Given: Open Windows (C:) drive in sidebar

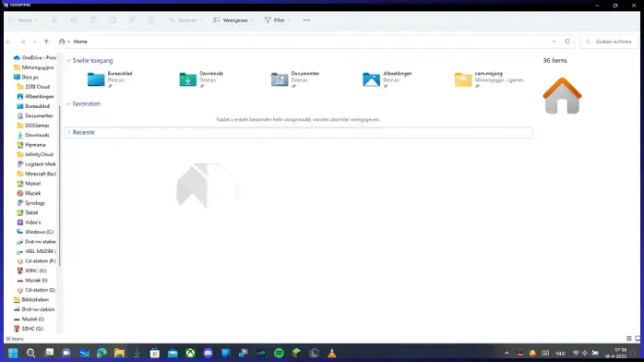Looking at the screenshot, I should tap(35, 232).
